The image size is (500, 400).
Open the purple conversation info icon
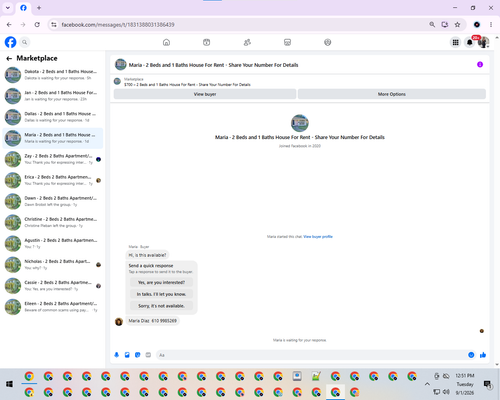coord(480,65)
